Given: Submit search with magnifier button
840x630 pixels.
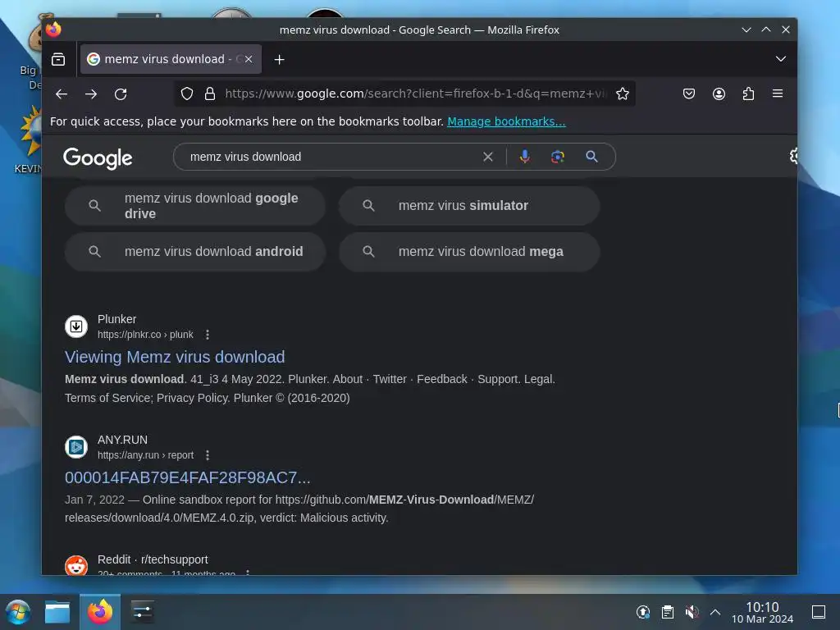Looking at the screenshot, I should (x=591, y=157).
